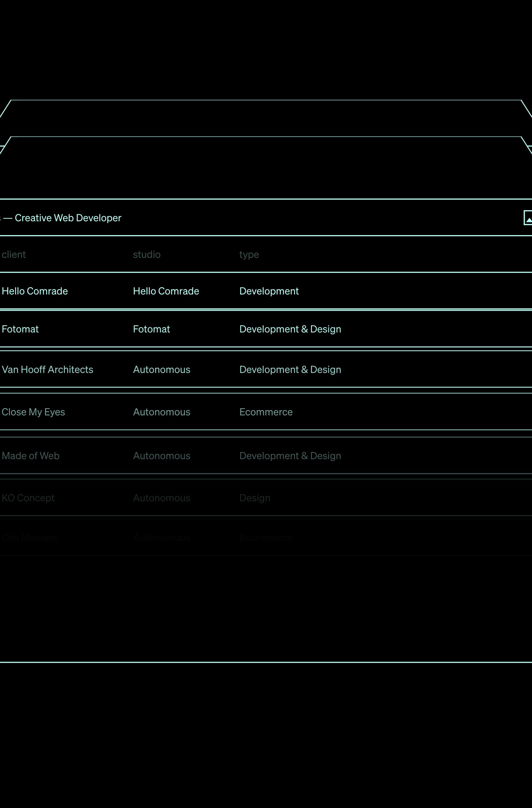
Task: Click the image icon in header bar
Action: [528, 218]
